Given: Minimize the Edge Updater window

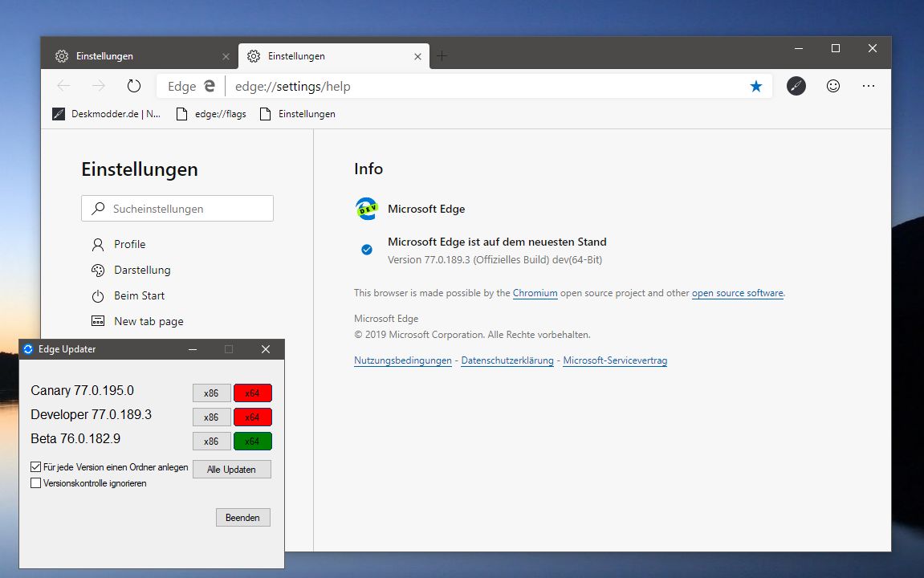Looking at the screenshot, I should pyautogui.click(x=193, y=349).
